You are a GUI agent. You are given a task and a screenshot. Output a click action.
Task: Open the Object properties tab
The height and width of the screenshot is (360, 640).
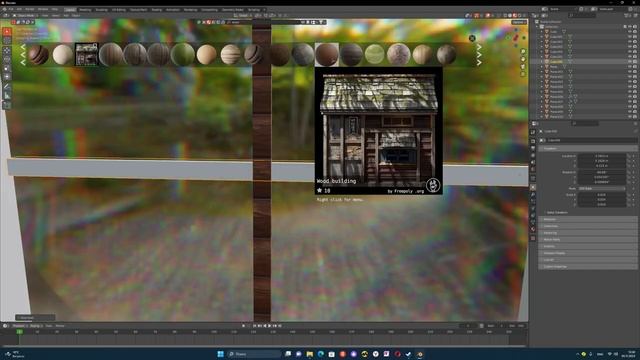tap(533, 187)
